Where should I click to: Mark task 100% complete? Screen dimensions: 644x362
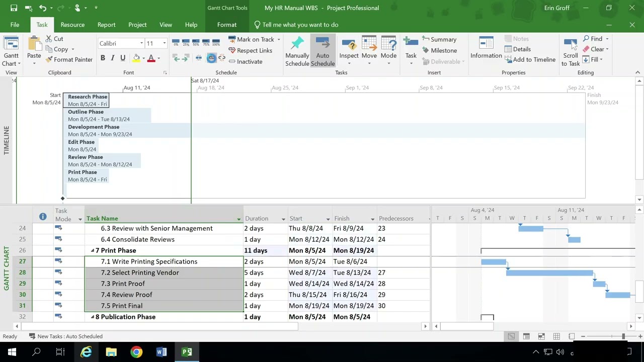tap(216, 42)
